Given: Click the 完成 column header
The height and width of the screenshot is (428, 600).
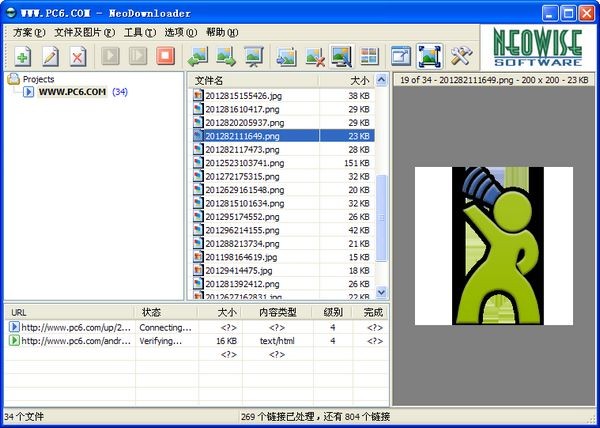Looking at the screenshot, I should 372,312.
